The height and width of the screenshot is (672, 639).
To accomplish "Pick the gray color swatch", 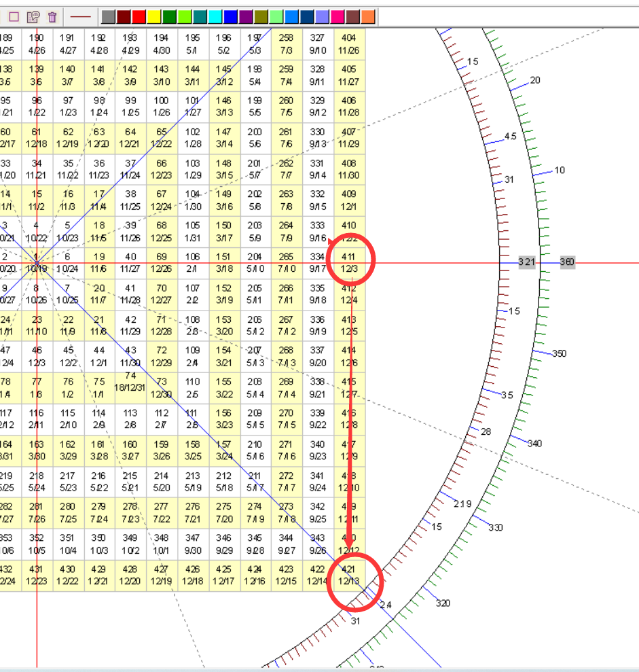I will coord(109,17).
